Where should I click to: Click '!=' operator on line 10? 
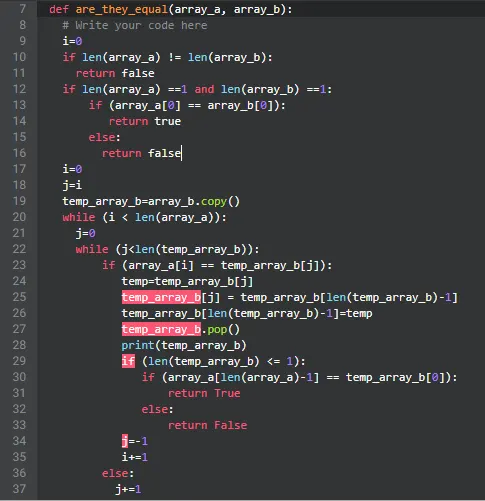click(x=175, y=57)
